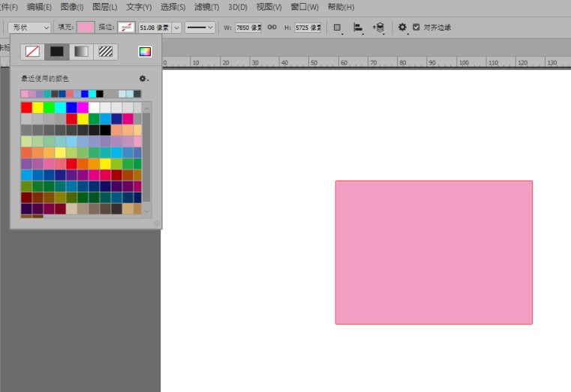Click the width input field

click(248, 28)
